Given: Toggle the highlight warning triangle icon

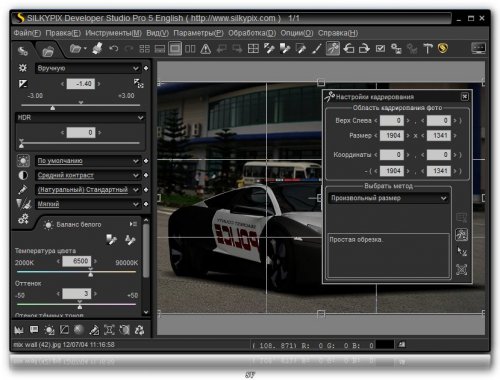Looking at the screenshot, I should [x=206, y=49].
